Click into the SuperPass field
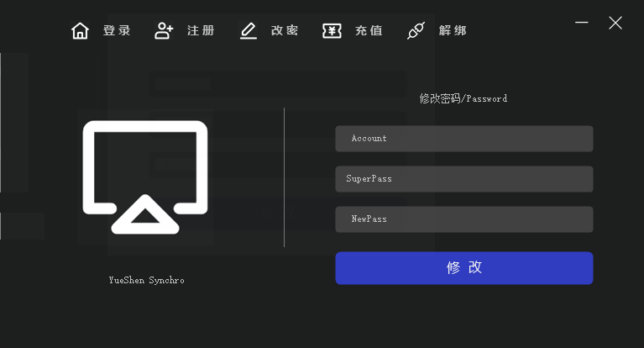This screenshot has height=348, width=644. pos(464,179)
